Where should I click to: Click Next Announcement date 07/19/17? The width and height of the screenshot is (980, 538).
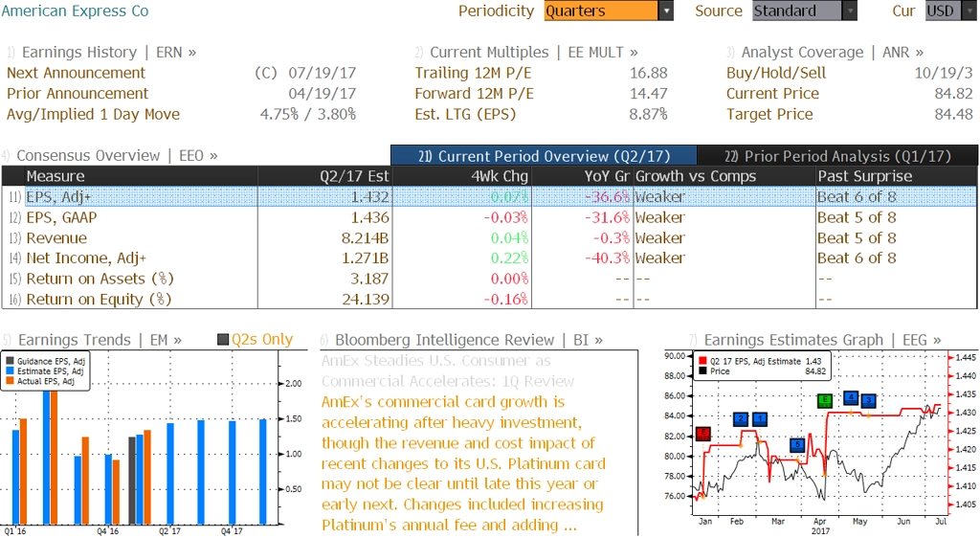[x=322, y=73]
